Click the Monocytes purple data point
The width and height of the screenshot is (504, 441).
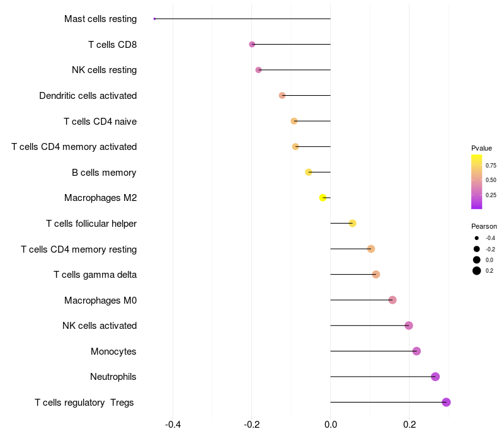coord(416,351)
